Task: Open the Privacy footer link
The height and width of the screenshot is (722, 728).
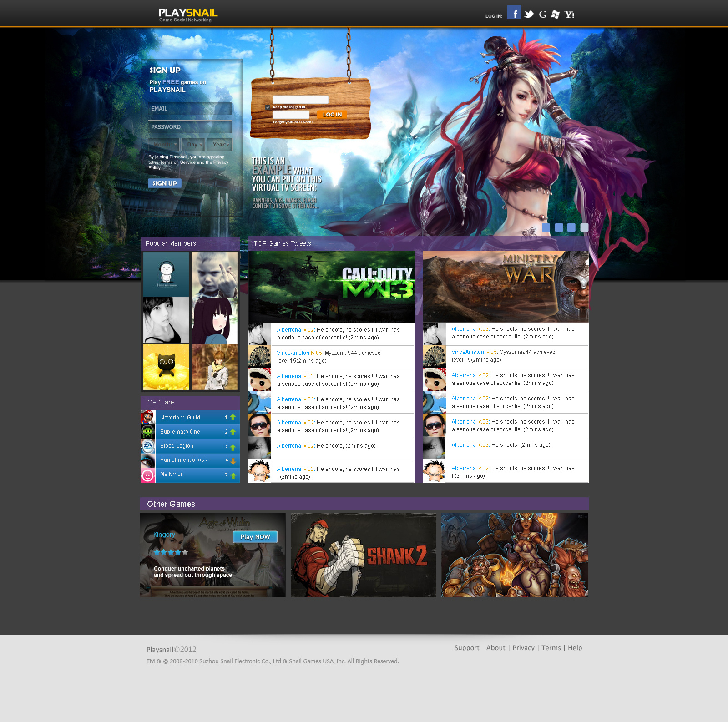Action: coord(523,648)
